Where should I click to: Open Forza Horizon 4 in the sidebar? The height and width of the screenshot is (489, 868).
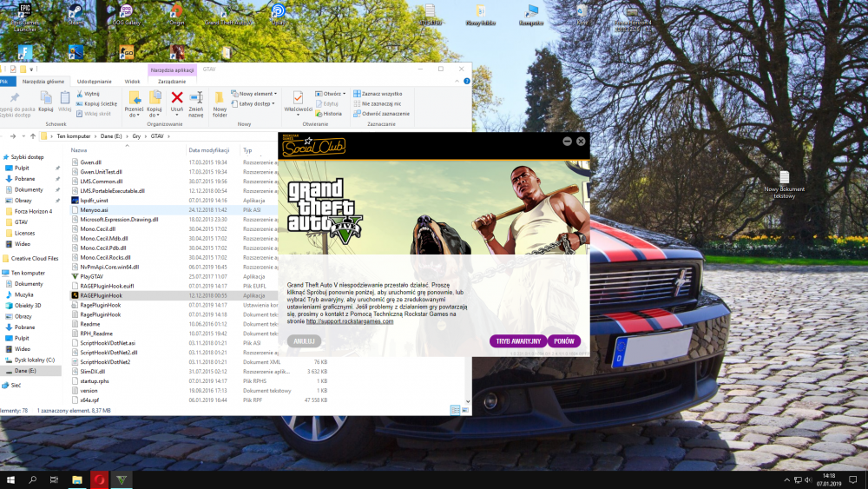[x=33, y=211]
